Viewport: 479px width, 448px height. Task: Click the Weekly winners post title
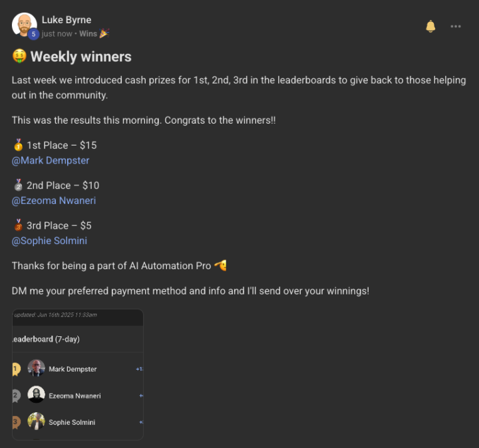coord(80,57)
